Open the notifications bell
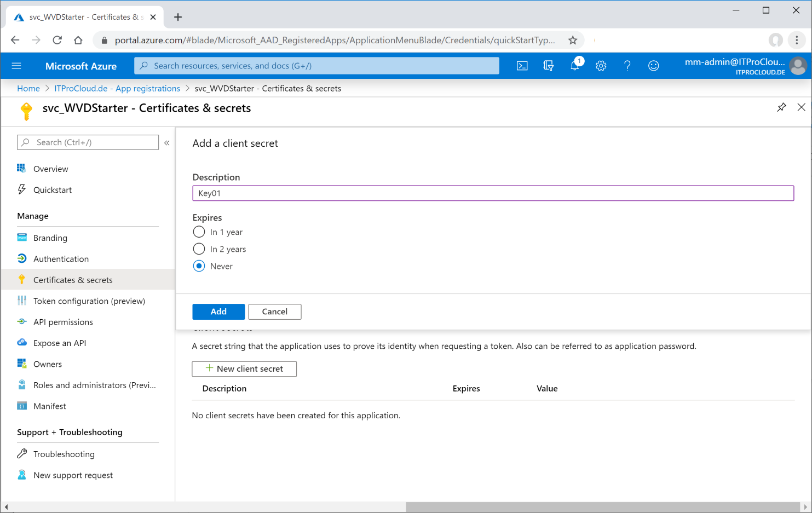This screenshot has width=812, height=513. click(x=575, y=66)
